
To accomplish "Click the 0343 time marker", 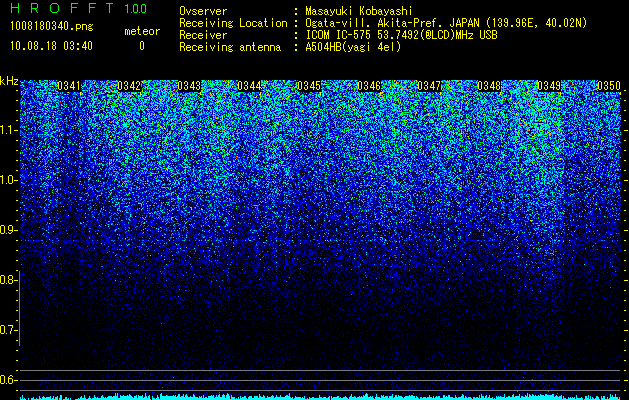I will 189,86.
